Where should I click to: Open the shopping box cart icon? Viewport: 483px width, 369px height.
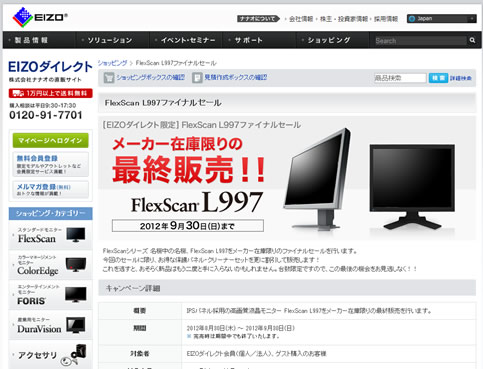tap(109, 78)
